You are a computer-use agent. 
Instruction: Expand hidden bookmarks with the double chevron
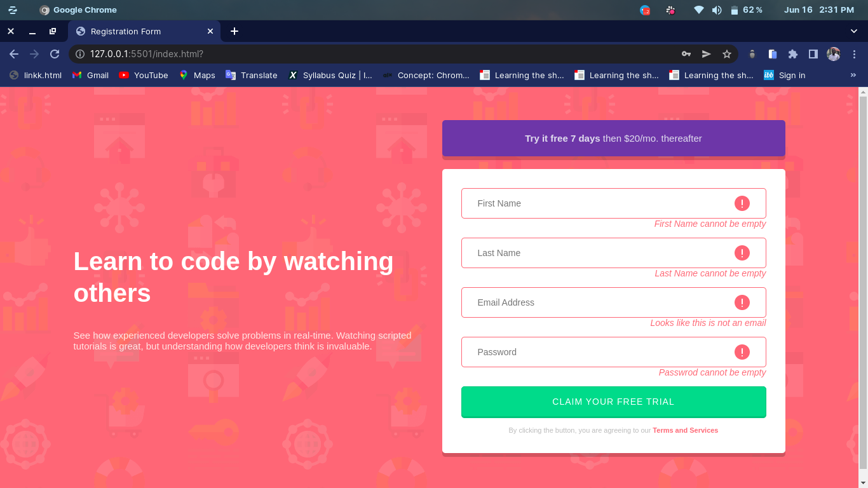[853, 75]
